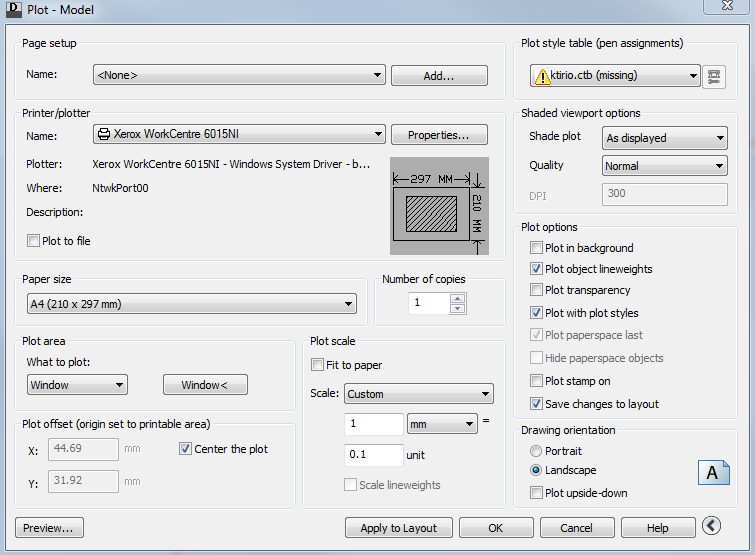Uncheck Plot object lineweights
The height and width of the screenshot is (555, 755).
536,269
